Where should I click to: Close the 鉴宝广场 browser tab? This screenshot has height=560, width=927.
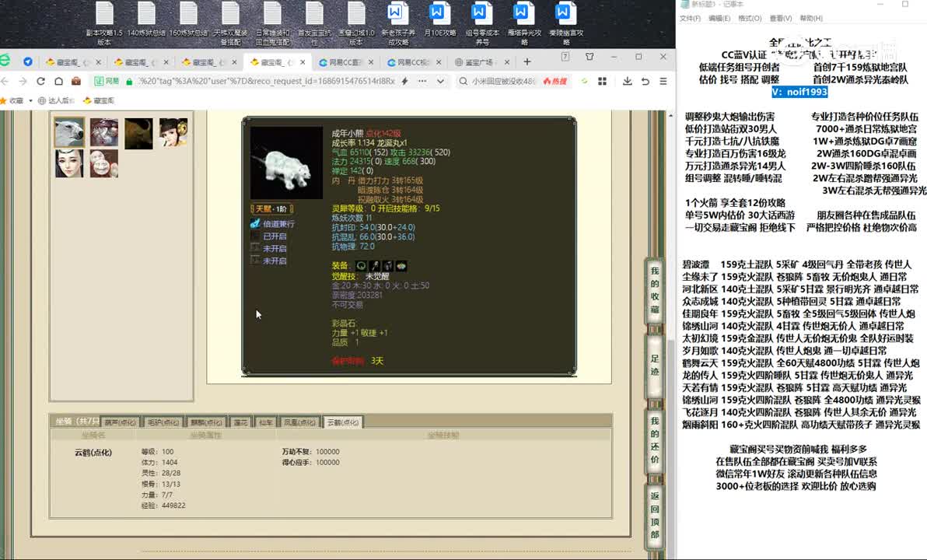click(507, 62)
